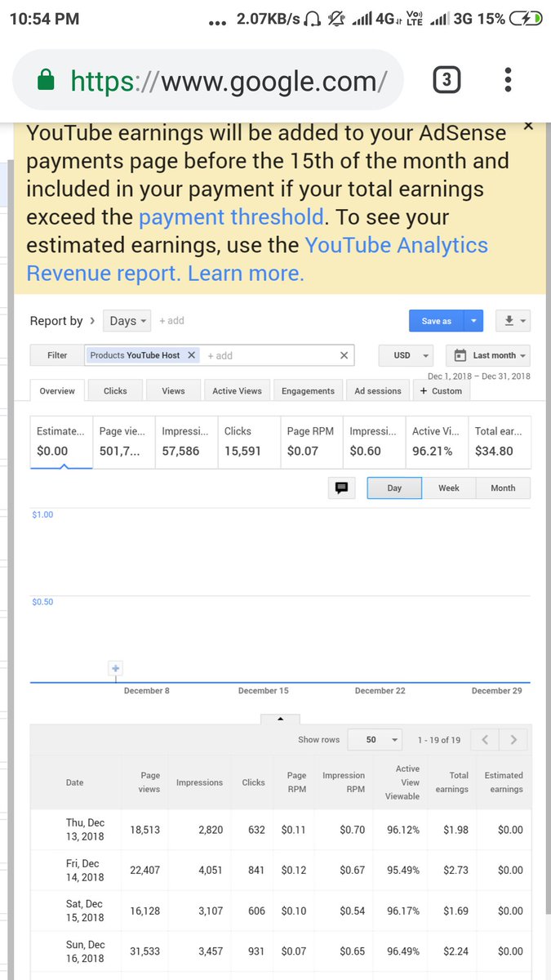
Task: Switch to the Clicks tab
Action: (x=115, y=391)
